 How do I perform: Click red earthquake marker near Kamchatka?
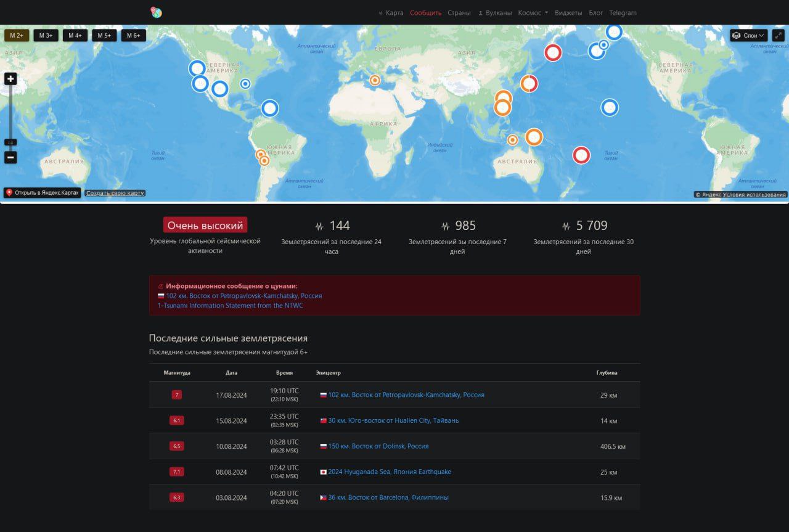553,52
